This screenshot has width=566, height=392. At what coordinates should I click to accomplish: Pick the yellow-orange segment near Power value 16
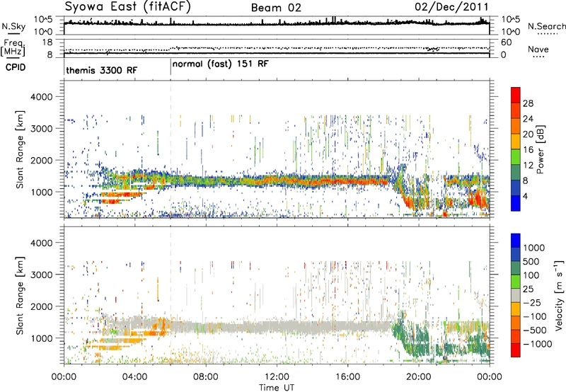click(x=516, y=141)
